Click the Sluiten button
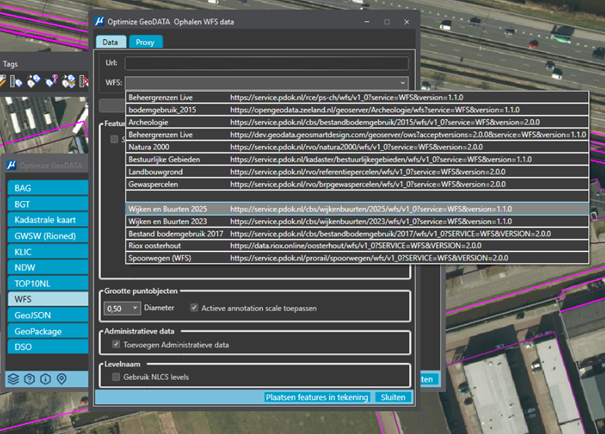605x434 pixels. pos(393,397)
